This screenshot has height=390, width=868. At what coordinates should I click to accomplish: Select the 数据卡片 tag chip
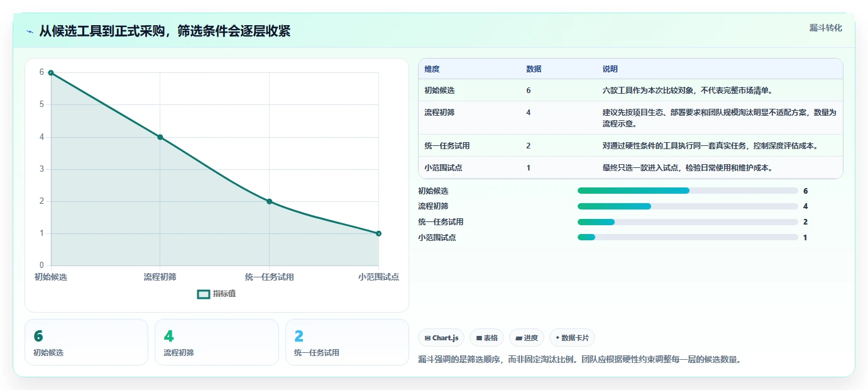click(x=572, y=338)
